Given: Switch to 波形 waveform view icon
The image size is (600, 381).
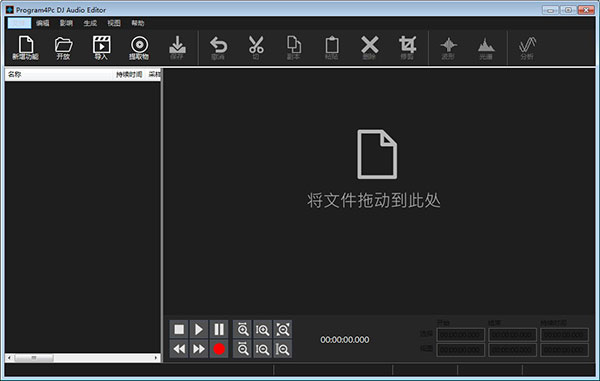Looking at the screenshot, I should pyautogui.click(x=448, y=48).
